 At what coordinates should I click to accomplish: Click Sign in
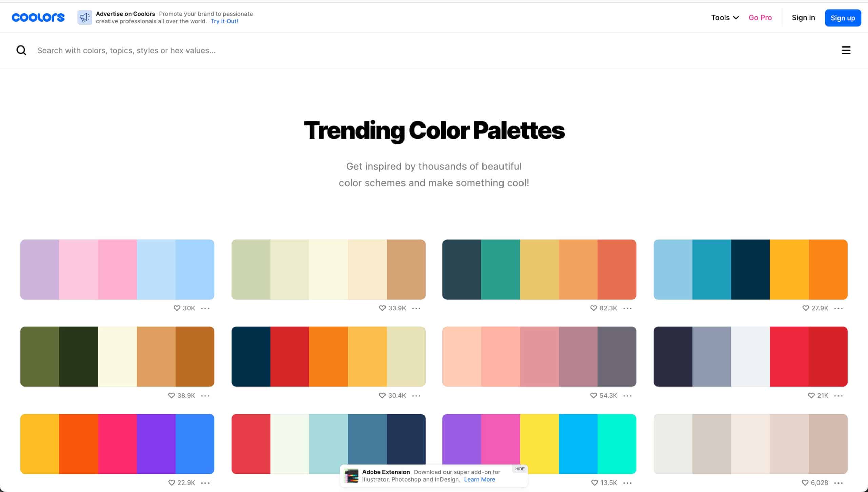click(803, 18)
